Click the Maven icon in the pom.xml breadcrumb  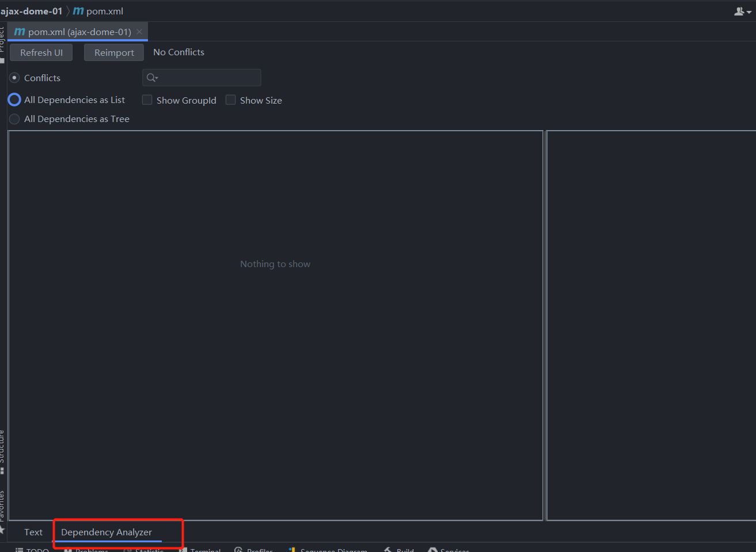(78, 11)
